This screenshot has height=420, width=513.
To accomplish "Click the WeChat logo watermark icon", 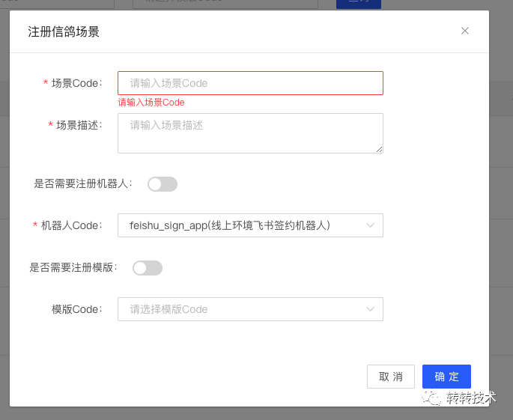I will click(x=431, y=398).
